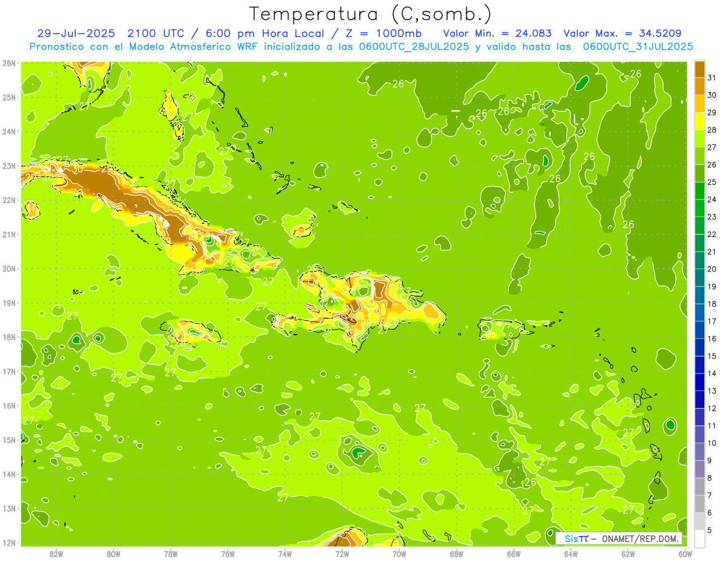The height and width of the screenshot is (562, 728).
Task: Click the "17N" latitude label
Action: pyautogui.click(x=8, y=372)
